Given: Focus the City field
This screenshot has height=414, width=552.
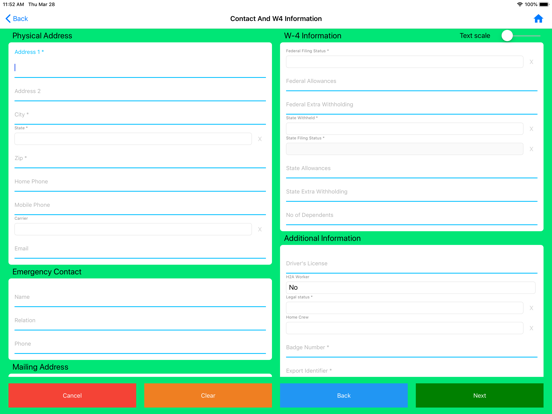Looking at the screenshot, I should coord(140,117).
